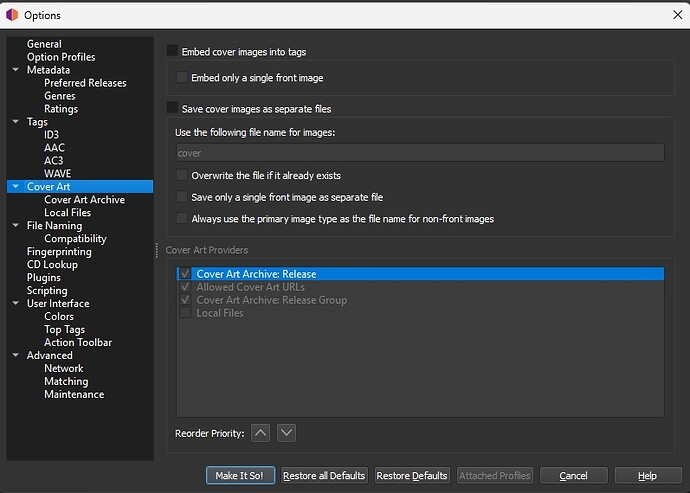Image resolution: width=690 pixels, height=493 pixels.
Task: Open the Colors settings page
Action: [59, 316]
